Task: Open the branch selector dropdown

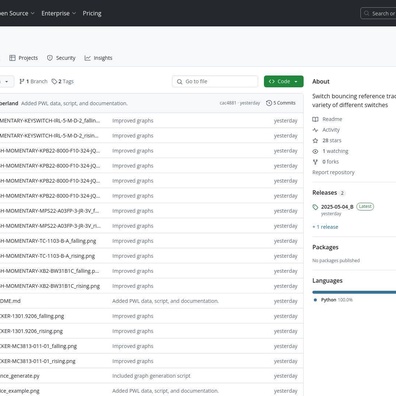Action: 7,81
